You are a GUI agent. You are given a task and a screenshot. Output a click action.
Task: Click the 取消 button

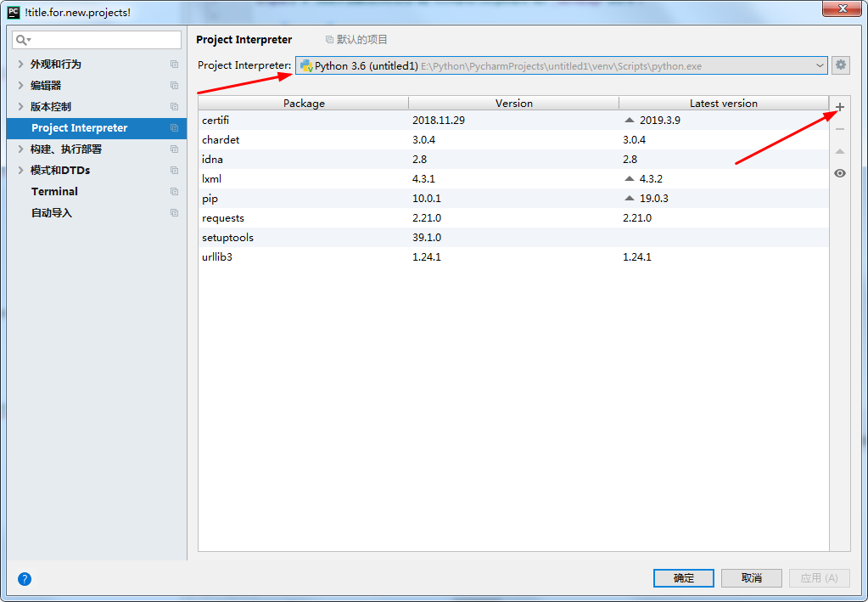pos(752,577)
